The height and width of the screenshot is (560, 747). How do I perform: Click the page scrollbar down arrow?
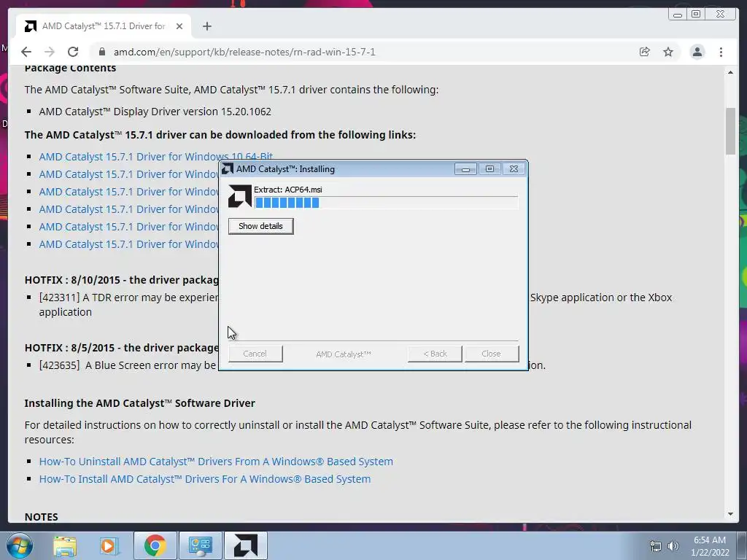pos(730,514)
